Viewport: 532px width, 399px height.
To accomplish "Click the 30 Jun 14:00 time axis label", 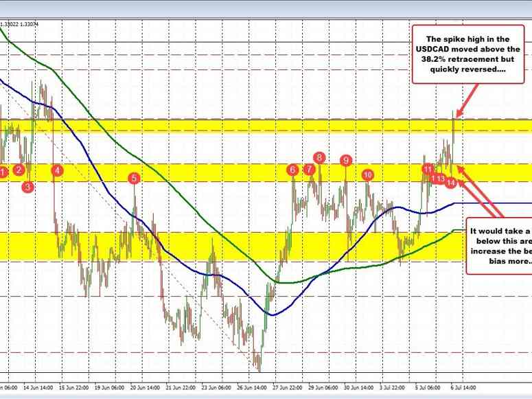I will point(358,387).
